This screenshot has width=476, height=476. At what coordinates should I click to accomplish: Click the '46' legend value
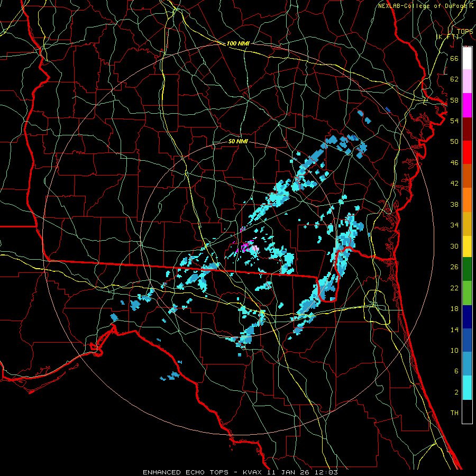pos(454,163)
